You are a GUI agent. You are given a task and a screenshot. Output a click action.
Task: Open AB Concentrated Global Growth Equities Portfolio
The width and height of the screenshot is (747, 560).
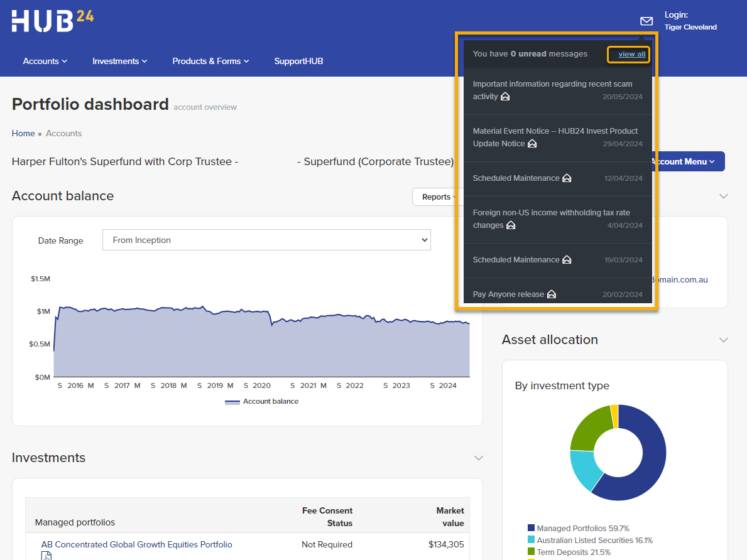pyautogui.click(x=137, y=544)
